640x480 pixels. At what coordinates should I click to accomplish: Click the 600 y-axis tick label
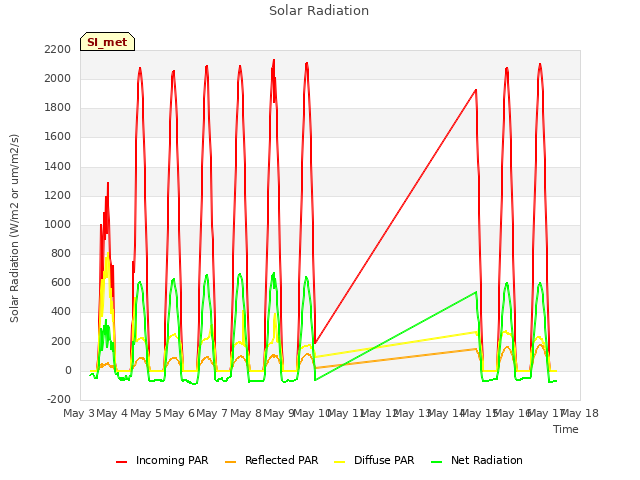(61, 282)
